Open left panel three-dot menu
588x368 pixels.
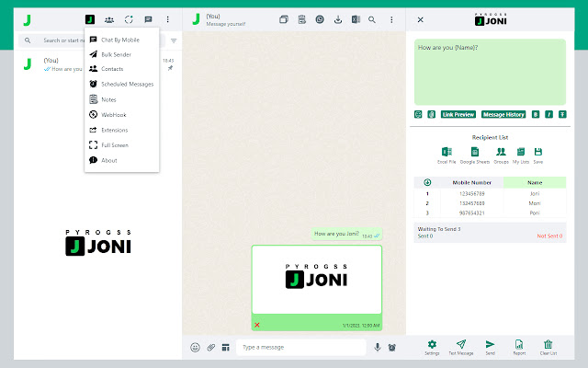point(167,19)
